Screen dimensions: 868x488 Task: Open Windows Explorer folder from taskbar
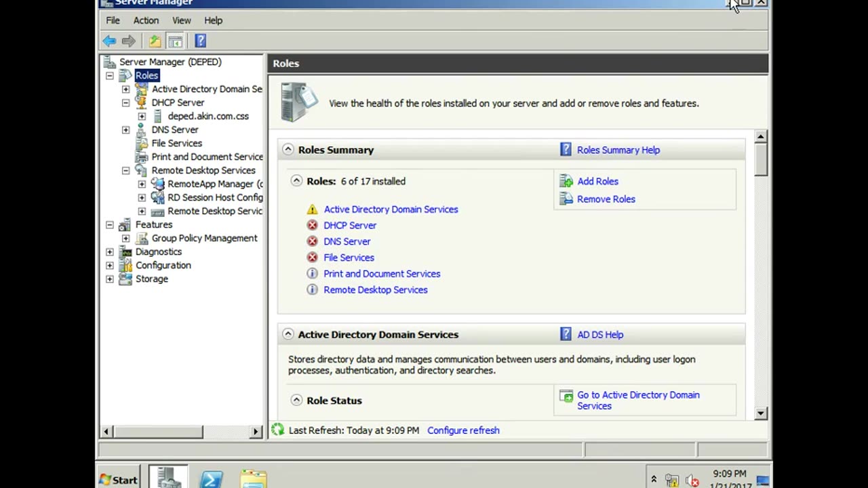click(254, 479)
